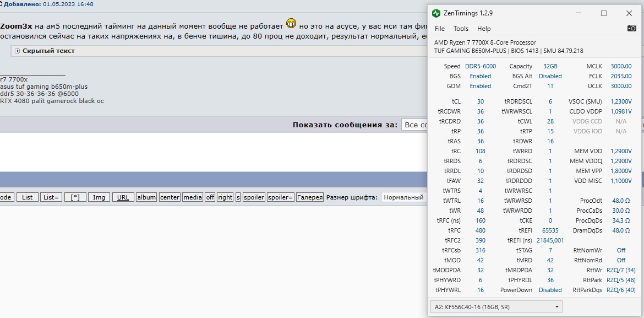The width and height of the screenshot is (644, 318).
Task: Click the Zoom3x username in the post
Action: tap(16, 26)
